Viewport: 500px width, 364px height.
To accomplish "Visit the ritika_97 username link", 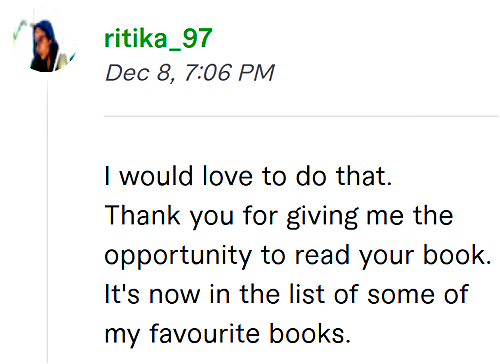I will pos(158,38).
